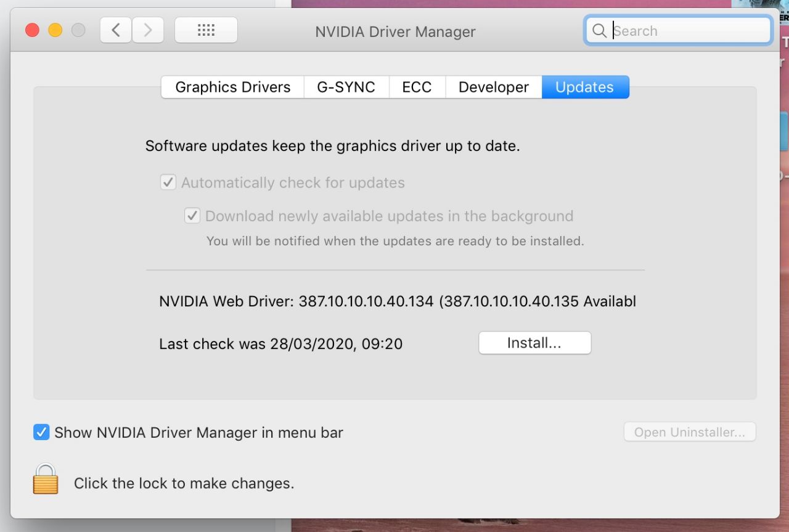This screenshot has height=532, width=789.
Task: Toggle Download newly available updates in the background
Action: pos(192,216)
